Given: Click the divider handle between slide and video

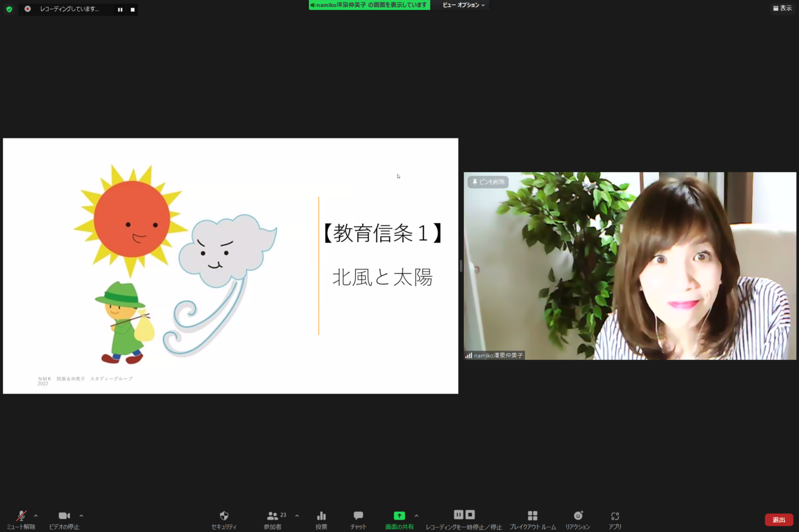Looking at the screenshot, I should tap(461, 266).
